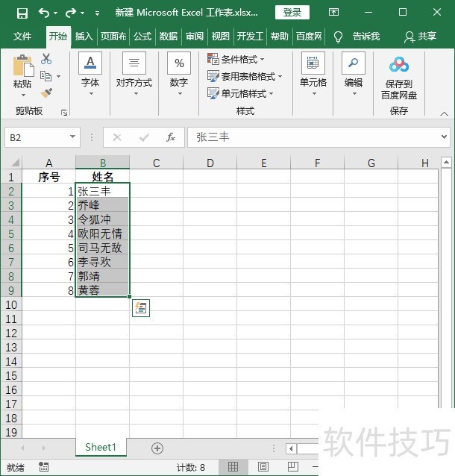This screenshot has height=476, width=455.
Task: Select row 10 header
Action: coord(11,304)
